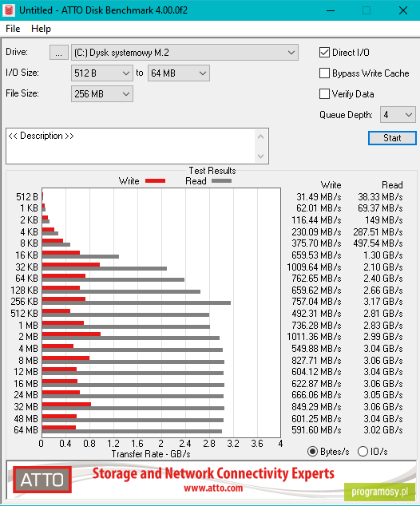
Task: Click the 1009.64 MB/s write value
Action: 314,267
